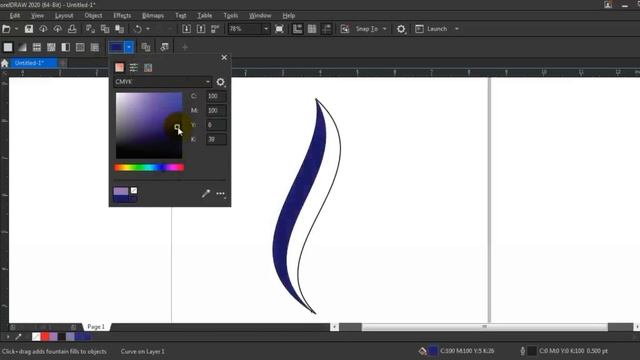Switch to color viewers tab in popup

(119, 67)
